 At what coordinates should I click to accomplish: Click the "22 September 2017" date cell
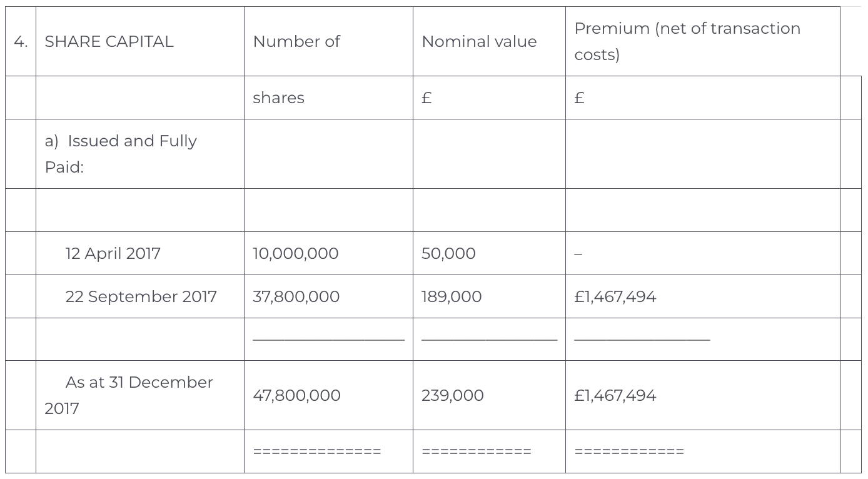tap(141, 296)
